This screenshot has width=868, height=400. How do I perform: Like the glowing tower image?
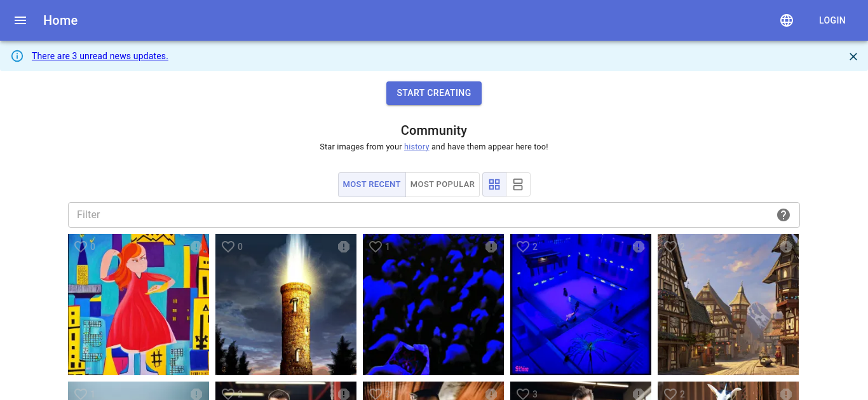coord(228,247)
